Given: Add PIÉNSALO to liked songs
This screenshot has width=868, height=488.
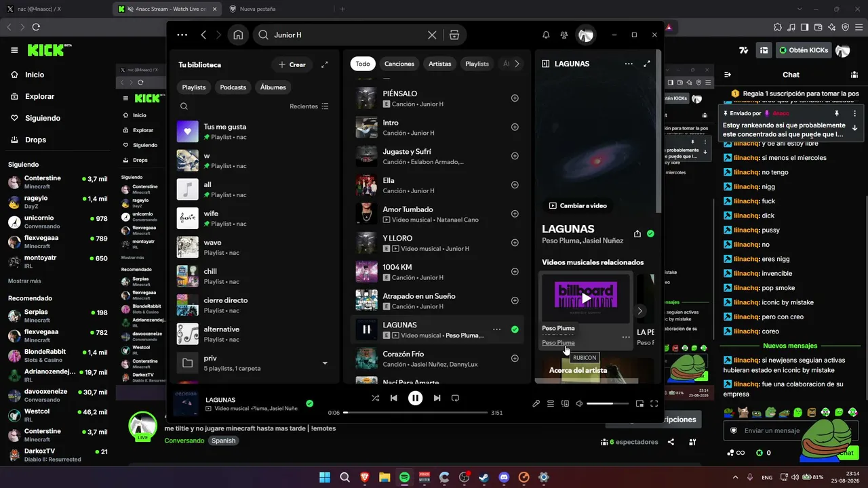Looking at the screenshot, I should point(515,98).
